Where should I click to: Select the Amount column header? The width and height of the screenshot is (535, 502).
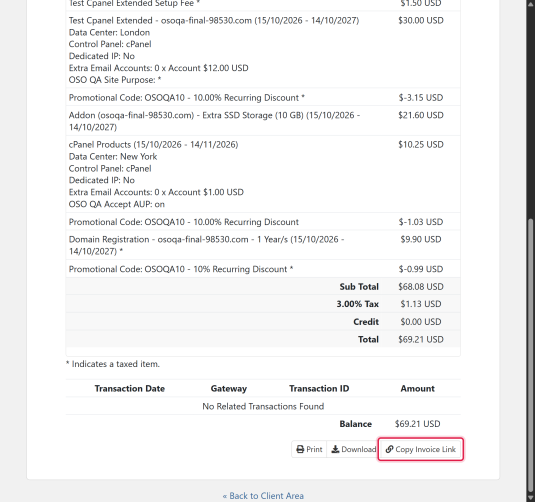(418, 388)
